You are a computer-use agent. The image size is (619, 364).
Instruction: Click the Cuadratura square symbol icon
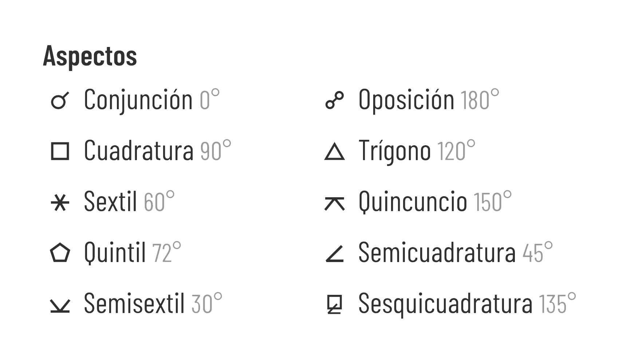pos(60,151)
